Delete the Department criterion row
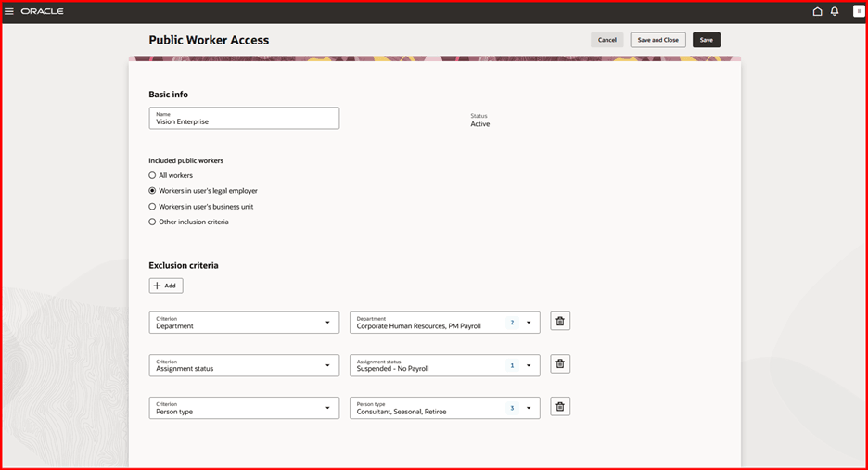Image resolution: width=868 pixels, height=470 pixels. pos(560,321)
